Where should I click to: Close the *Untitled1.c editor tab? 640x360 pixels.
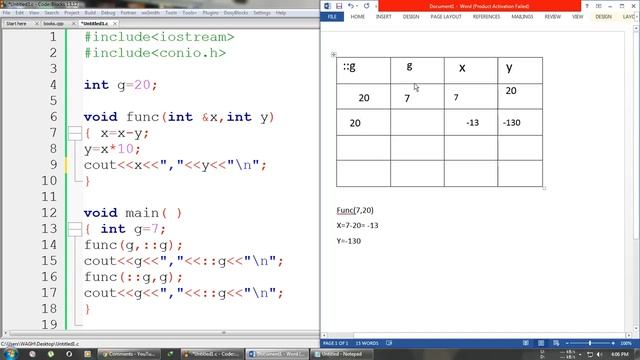click(115, 24)
